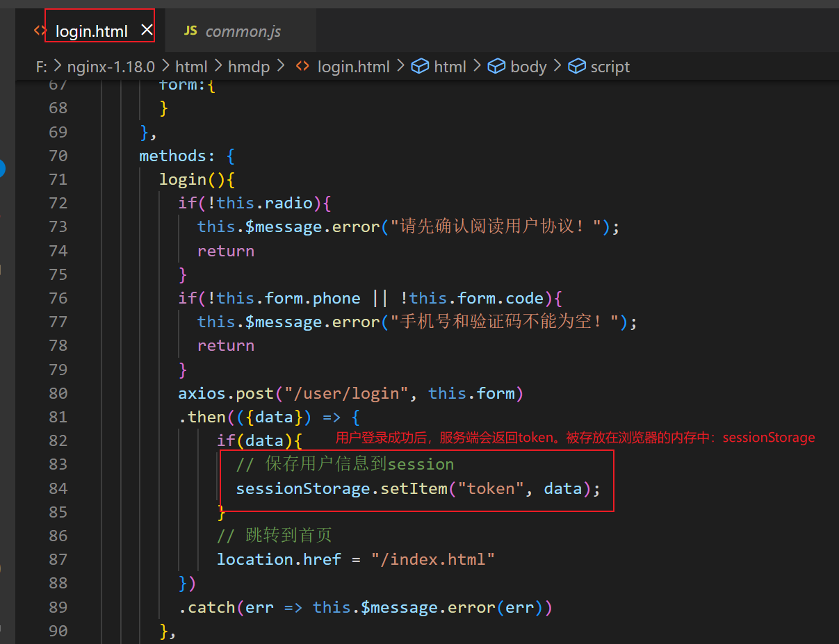Click the chevron separator after hmdp breadcrumb
839x644 pixels.
[281, 67]
